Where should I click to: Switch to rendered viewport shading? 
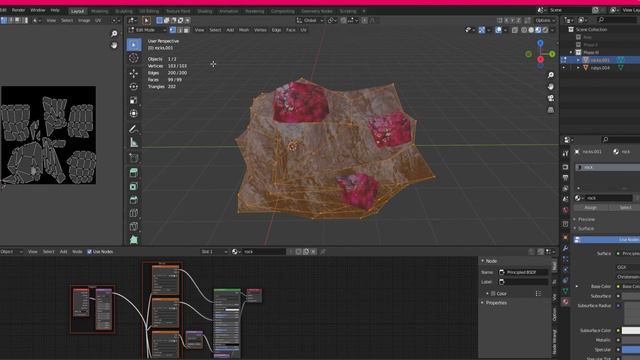(545, 30)
